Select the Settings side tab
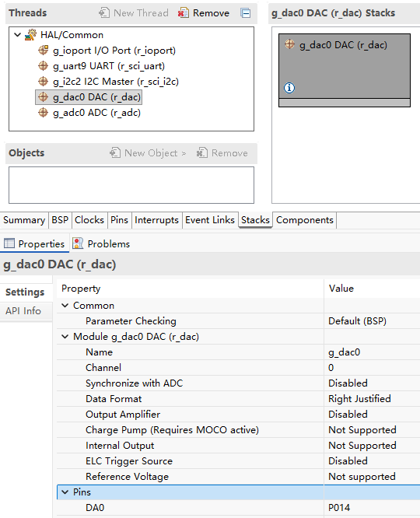The image size is (420, 518). click(x=25, y=292)
